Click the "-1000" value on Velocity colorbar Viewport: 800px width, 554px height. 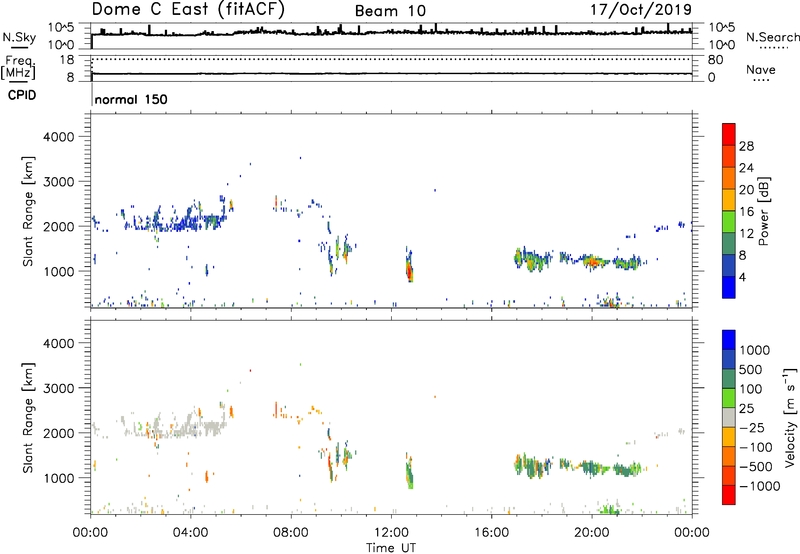pyautogui.click(x=760, y=486)
